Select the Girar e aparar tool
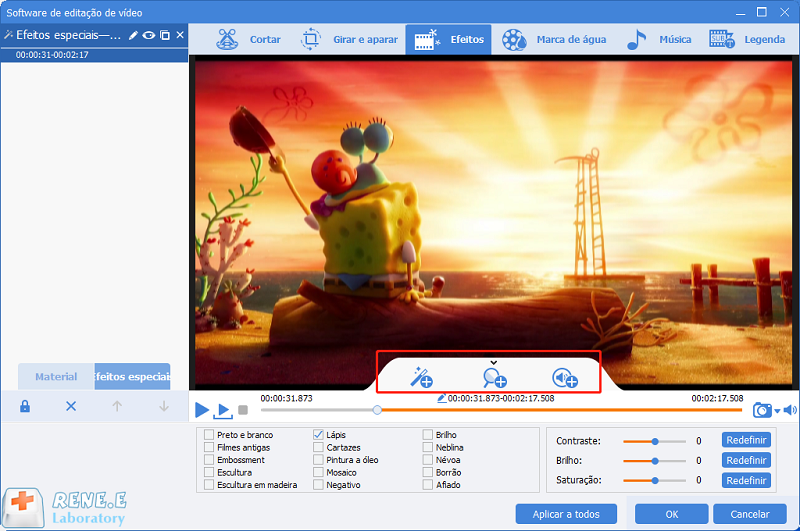This screenshot has width=800, height=531. pyautogui.click(x=349, y=39)
